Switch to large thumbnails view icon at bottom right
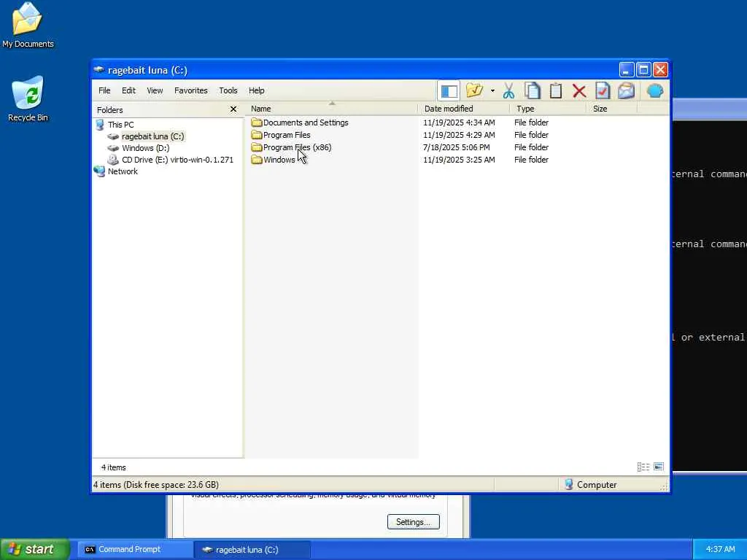The height and width of the screenshot is (560, 747). coord(659,467)
